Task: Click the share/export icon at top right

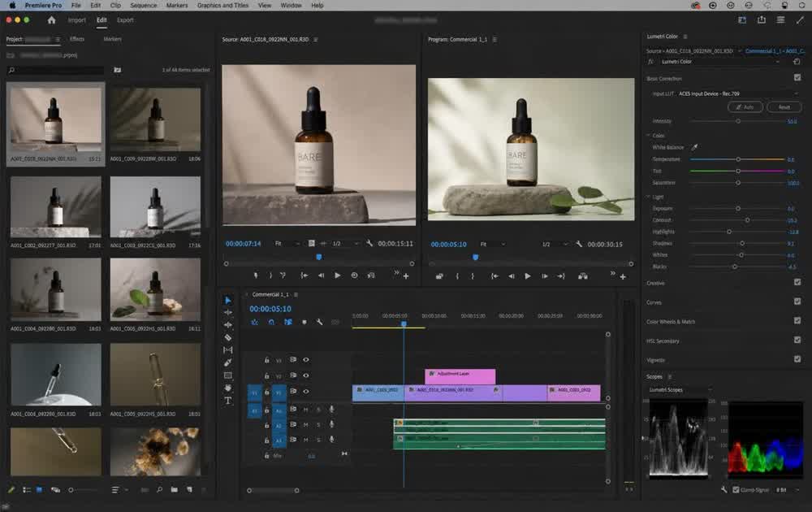Action: 762,20
